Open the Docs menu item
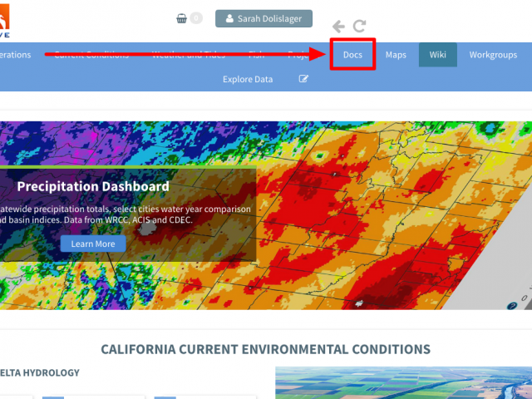The image size is (532, 399). click(x=352, y=55)
